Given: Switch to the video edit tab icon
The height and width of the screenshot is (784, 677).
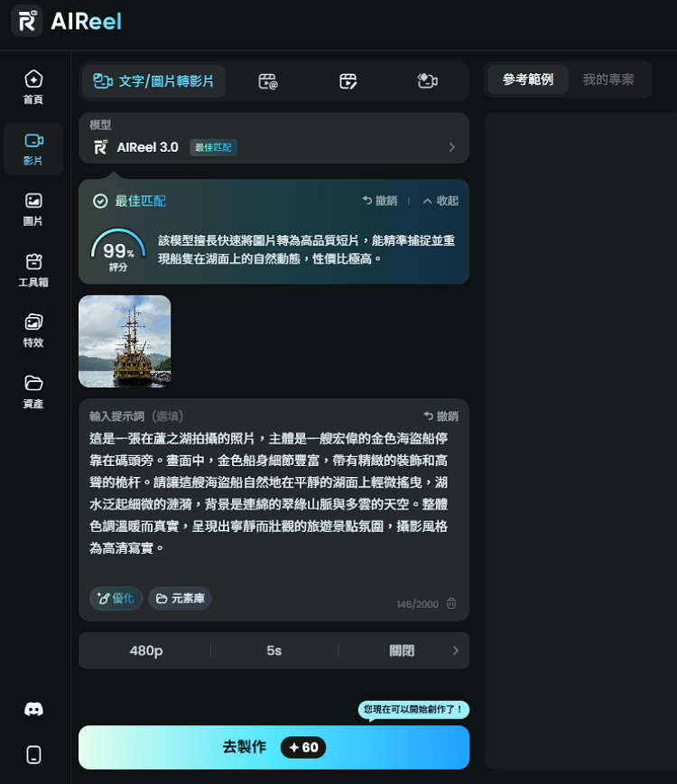Looking at the screenshot, I should pos(348,81).
